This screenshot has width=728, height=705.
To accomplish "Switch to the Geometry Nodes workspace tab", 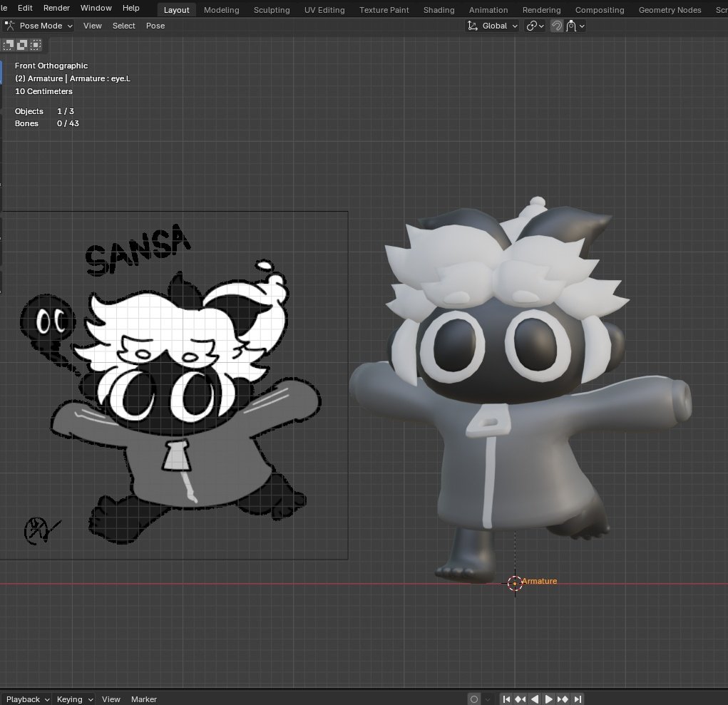I will tap(670, 10).
